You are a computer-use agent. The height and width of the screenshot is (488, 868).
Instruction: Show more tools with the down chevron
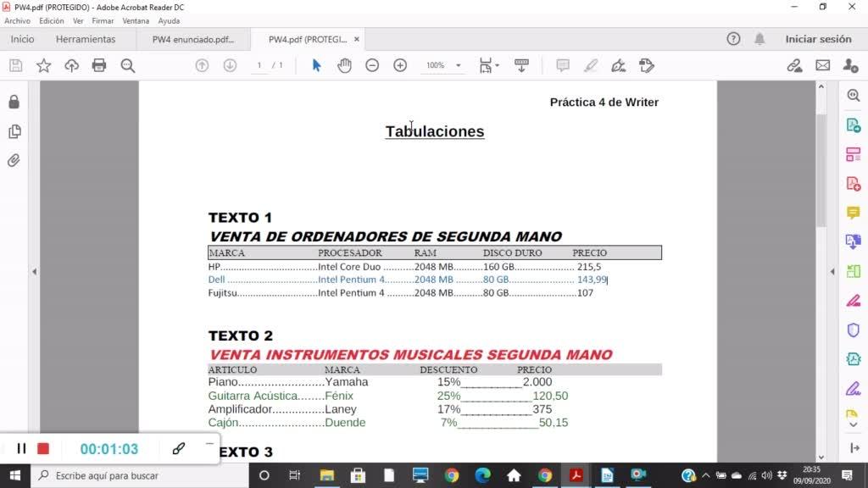[x=854, y=425]
